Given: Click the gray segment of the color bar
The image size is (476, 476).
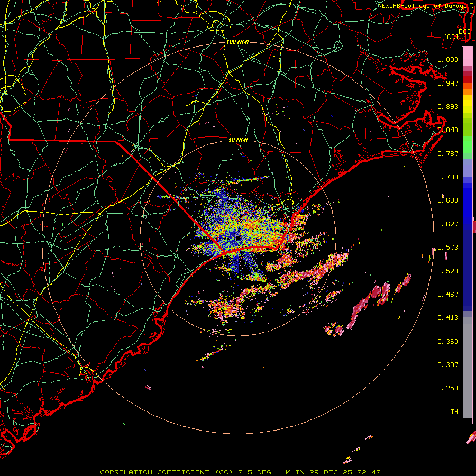Looking at the screenshot, I should [x=467, y=368].
